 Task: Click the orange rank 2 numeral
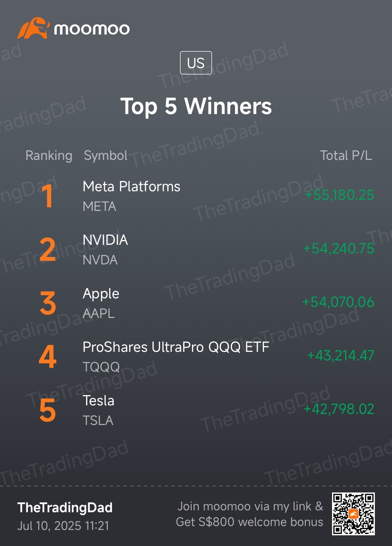click(x=47, y=249)
